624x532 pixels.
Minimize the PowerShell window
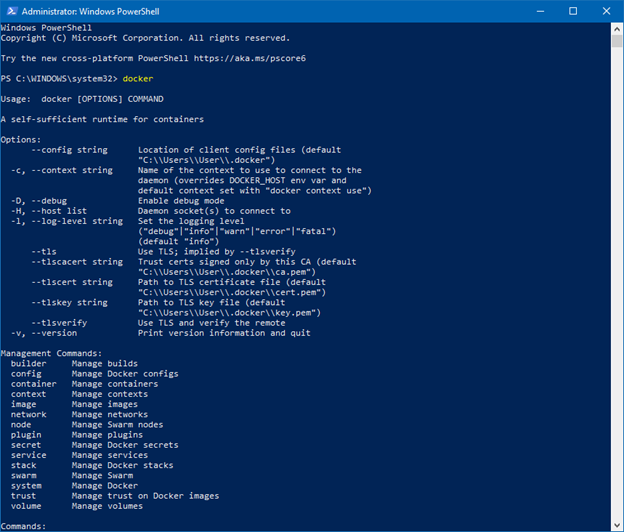pos(540,11)
